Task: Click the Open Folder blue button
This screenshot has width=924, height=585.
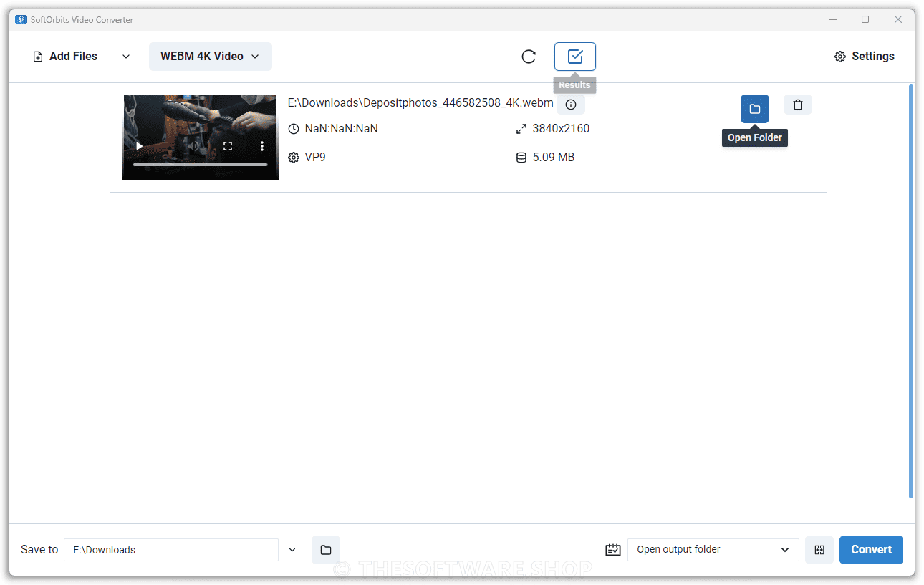Action: pyautogui.click(x=755, y=109)
